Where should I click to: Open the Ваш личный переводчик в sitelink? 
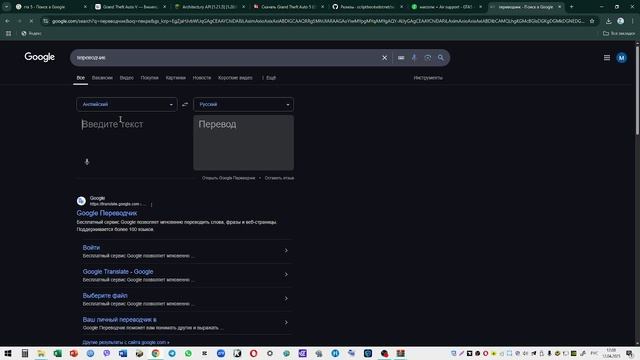[119, 320]
